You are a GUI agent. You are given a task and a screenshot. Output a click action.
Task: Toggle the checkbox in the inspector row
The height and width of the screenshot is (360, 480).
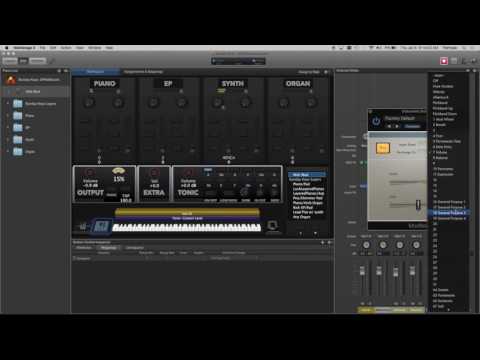point(74,258)
